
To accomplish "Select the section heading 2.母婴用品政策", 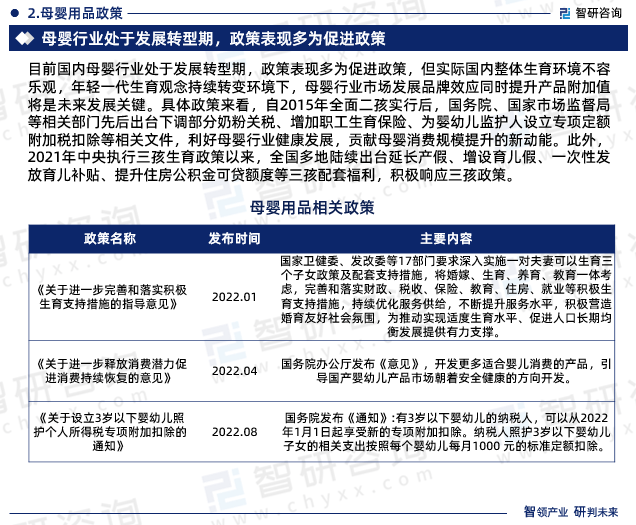I will pos(75,13).
